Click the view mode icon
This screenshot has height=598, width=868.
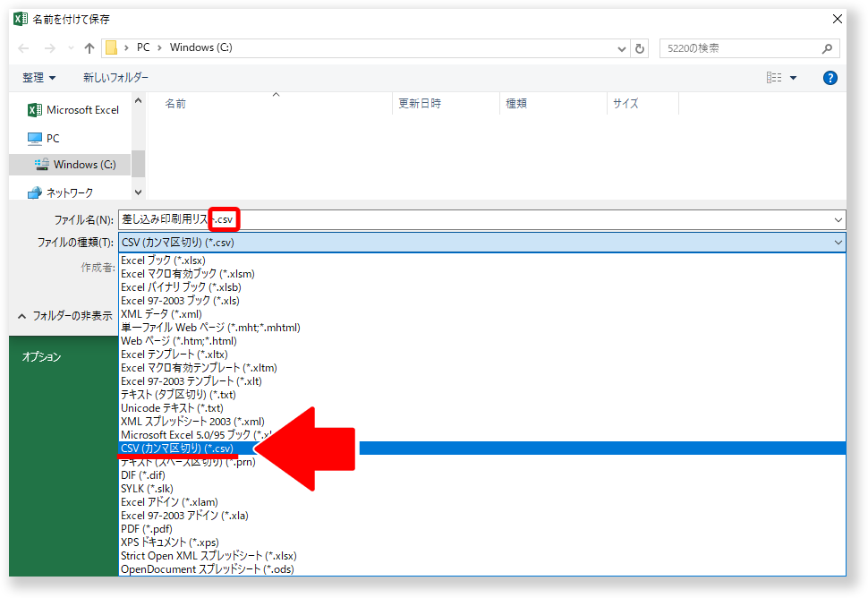pos(774,78)
